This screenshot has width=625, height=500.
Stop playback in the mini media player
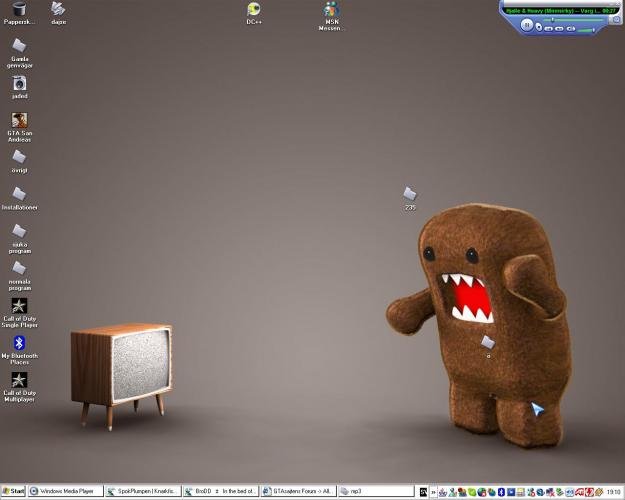539,28
